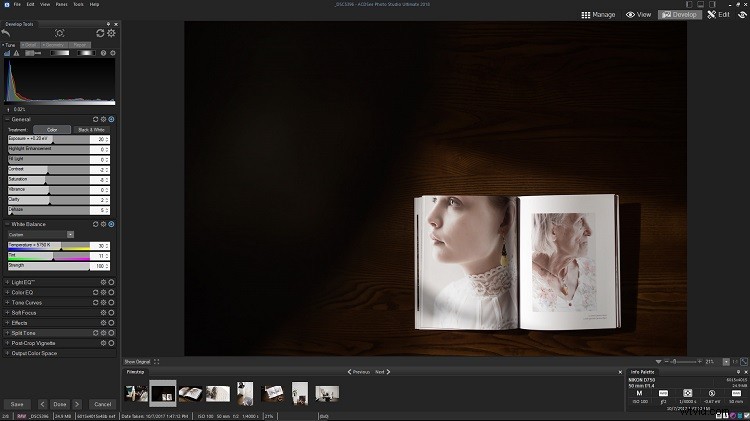The width and height of the screenshot is (750, 421).
Task: Click the undo arrow in Develop Tools
Action: [x=6, y=33]
